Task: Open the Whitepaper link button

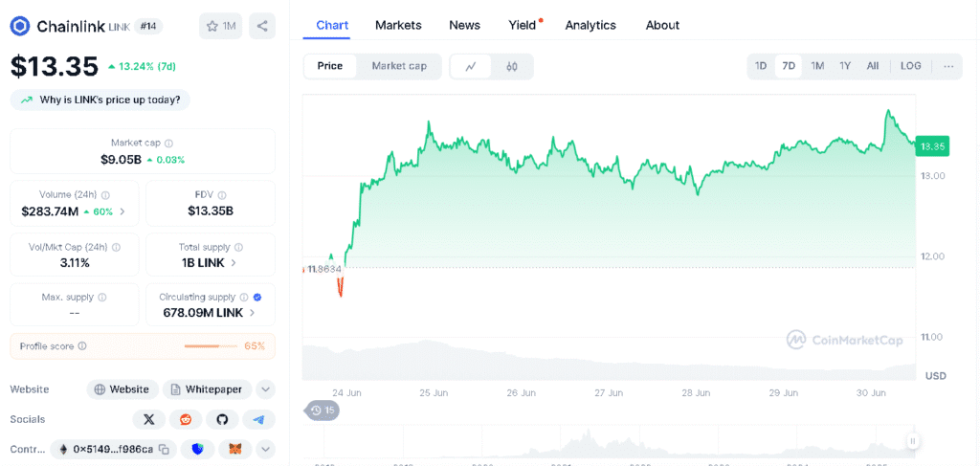Action: point(207,389)
